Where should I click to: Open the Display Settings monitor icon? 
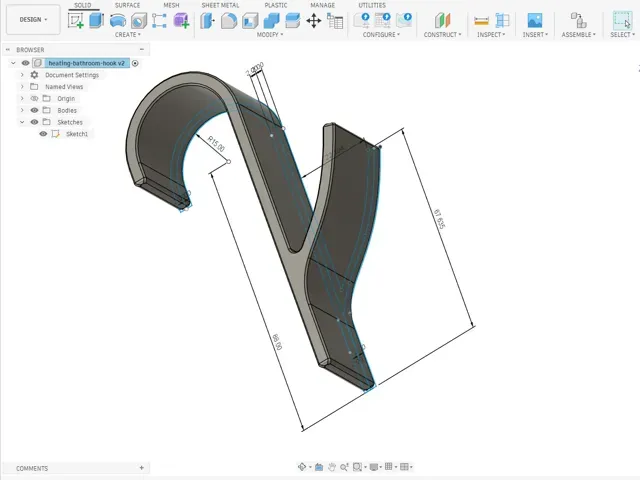click(373, 467)
